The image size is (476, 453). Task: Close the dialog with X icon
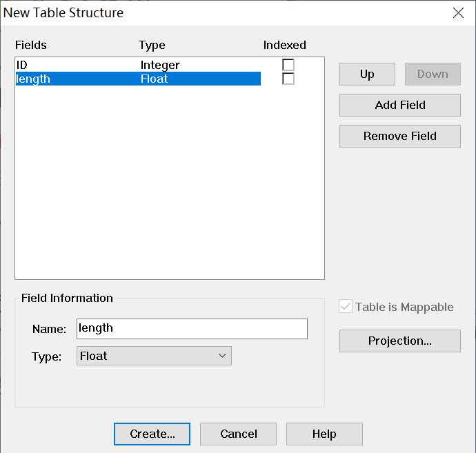click(x=458, y=12)
